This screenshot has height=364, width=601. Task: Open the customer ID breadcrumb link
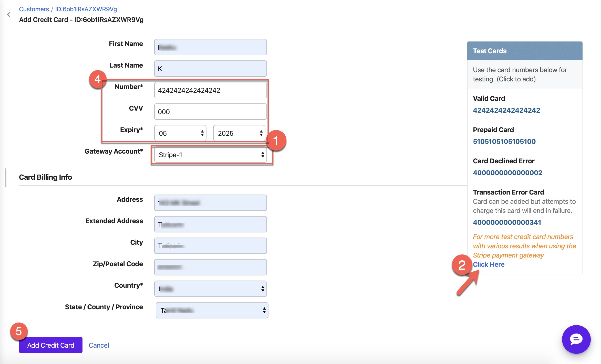pyautogui.click(x=86, y=9)
